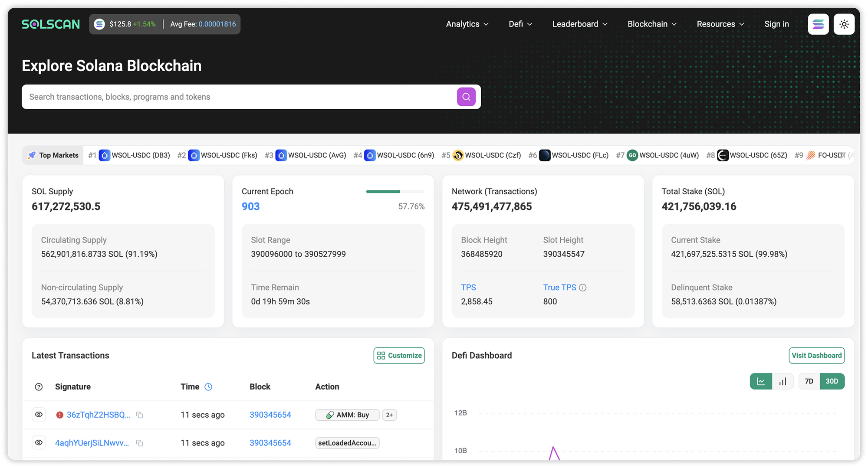Toggle the theme with the sun icon
Image resolution: width=868 pixels, height=468 pixels.
[844, 24]
